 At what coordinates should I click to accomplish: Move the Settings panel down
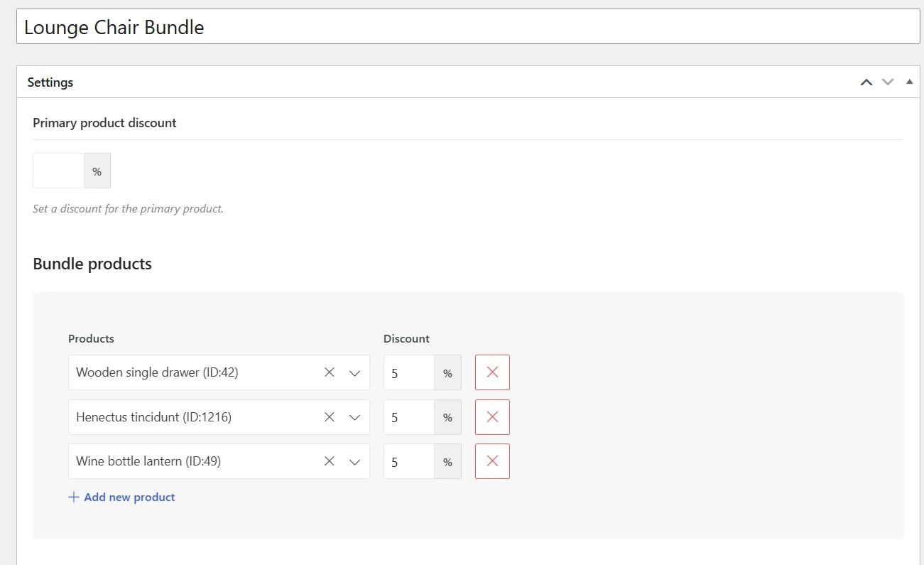pos(888,82)
